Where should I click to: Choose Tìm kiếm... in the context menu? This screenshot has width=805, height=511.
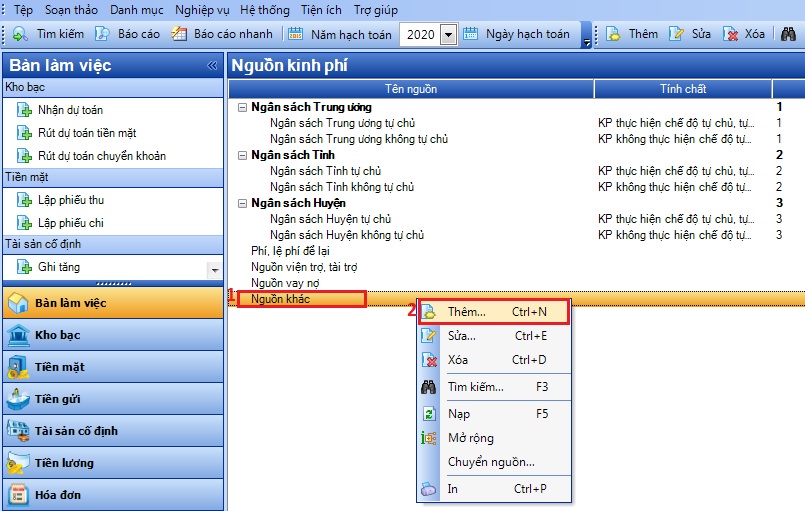[494, 387]
